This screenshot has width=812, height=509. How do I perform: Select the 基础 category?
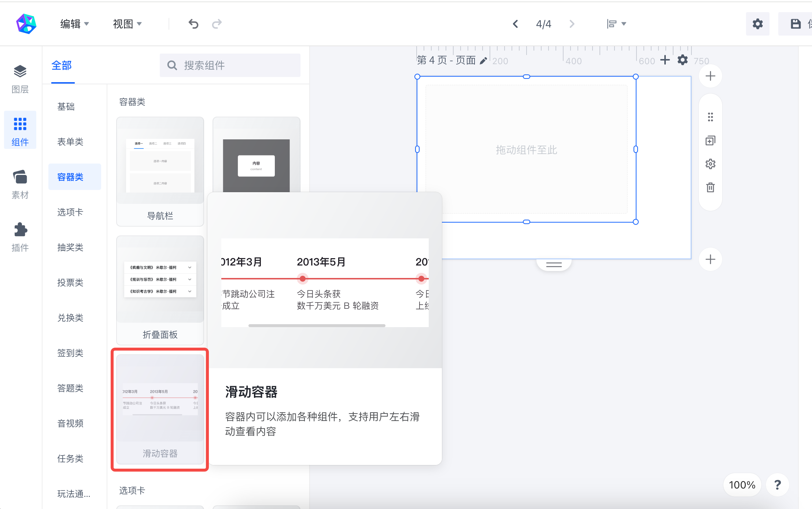tap(66, 107)
